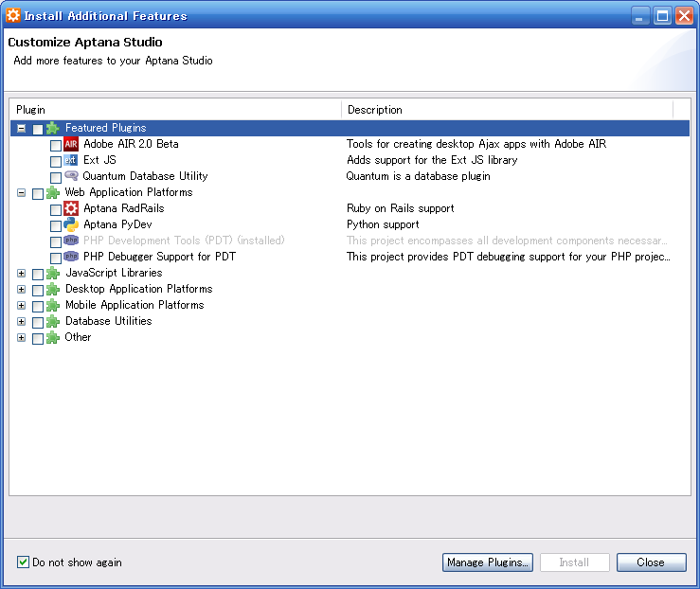Screen dimensions: 700x589
Task: Click the Database Utilities puzzle icon
Action: click(x=53, y=321)
